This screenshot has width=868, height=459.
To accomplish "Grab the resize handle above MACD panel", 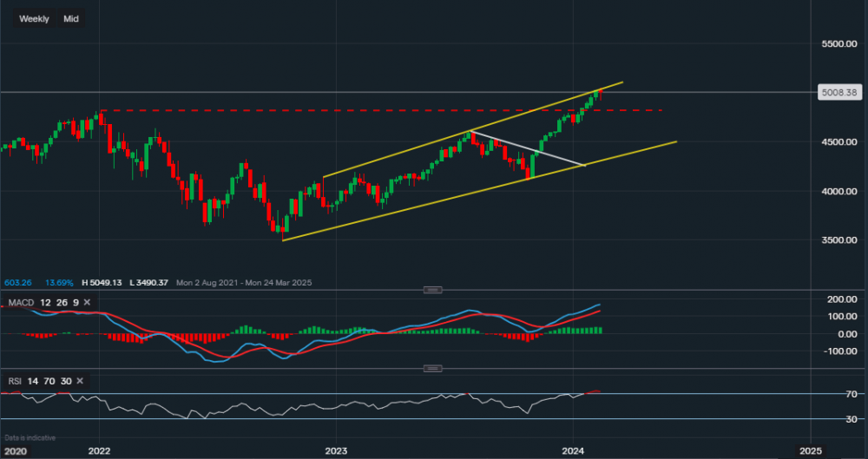I will click(433, 289).
